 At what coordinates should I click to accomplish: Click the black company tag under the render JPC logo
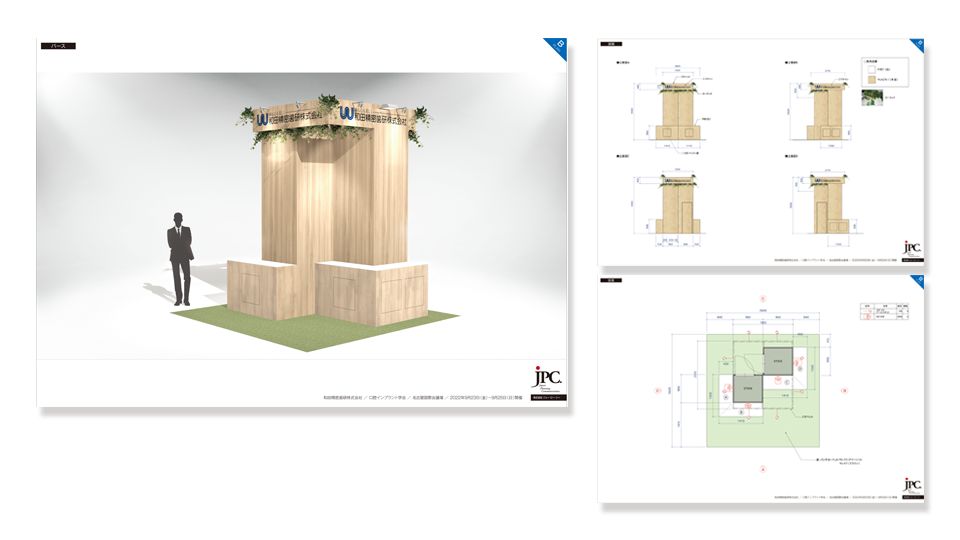coord(548,397)
